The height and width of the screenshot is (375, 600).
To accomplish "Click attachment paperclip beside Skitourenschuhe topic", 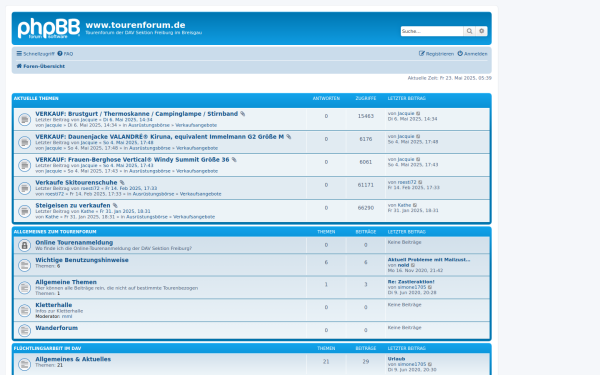I will pyautogui.click(x=122, y=183).
